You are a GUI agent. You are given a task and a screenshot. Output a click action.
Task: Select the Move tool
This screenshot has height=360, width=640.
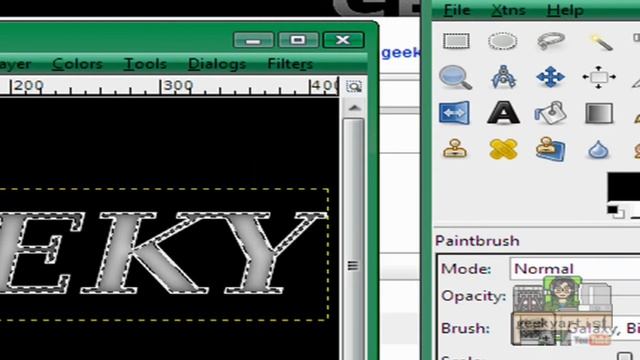point(550,77)
